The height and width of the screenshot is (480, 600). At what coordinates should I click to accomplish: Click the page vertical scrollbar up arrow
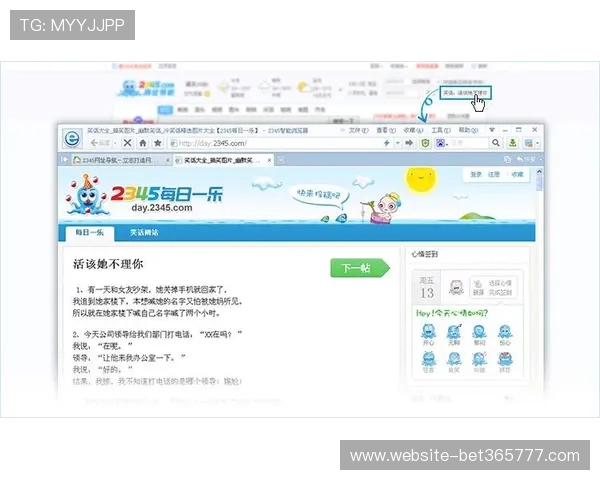point(539,172)
